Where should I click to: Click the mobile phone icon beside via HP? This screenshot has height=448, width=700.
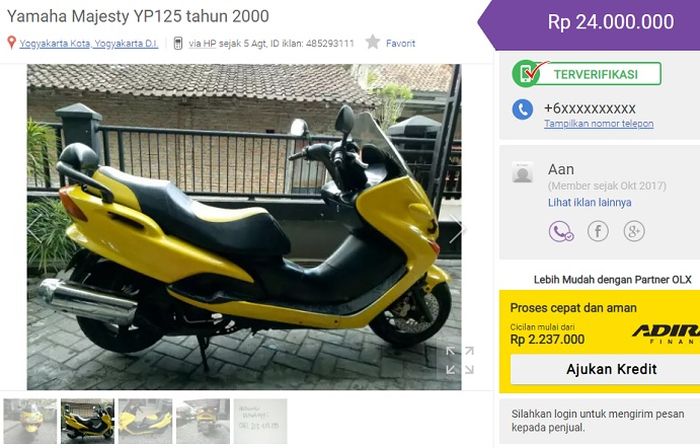point(178,43)
